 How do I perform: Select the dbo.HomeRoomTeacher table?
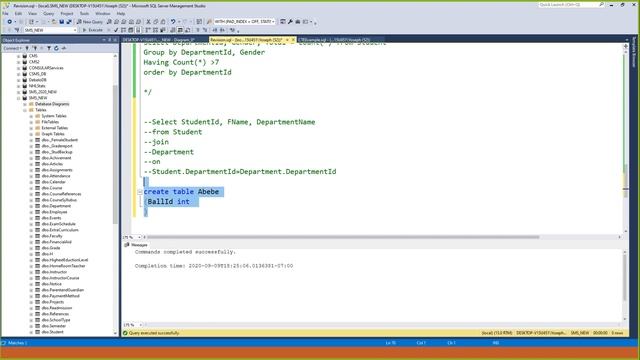point(63,266)
